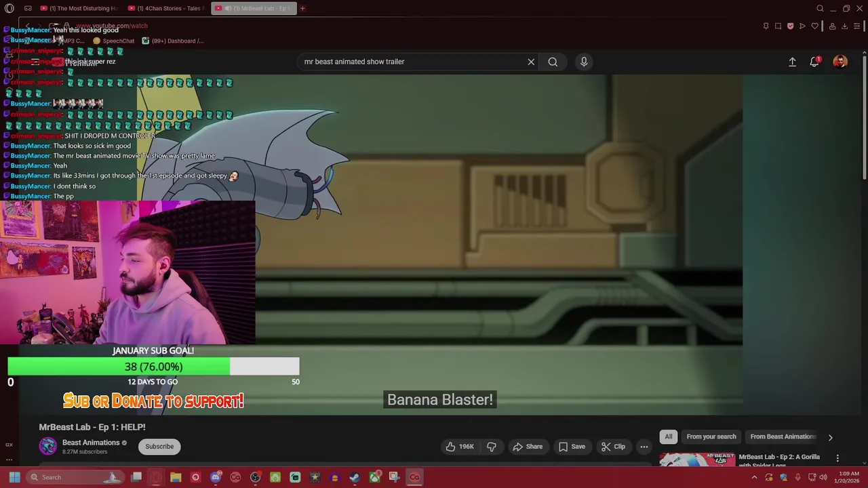This screenshot has width=868, height=488.
Task: Open GX Corner gamepad icon
Action: point(28,8)
